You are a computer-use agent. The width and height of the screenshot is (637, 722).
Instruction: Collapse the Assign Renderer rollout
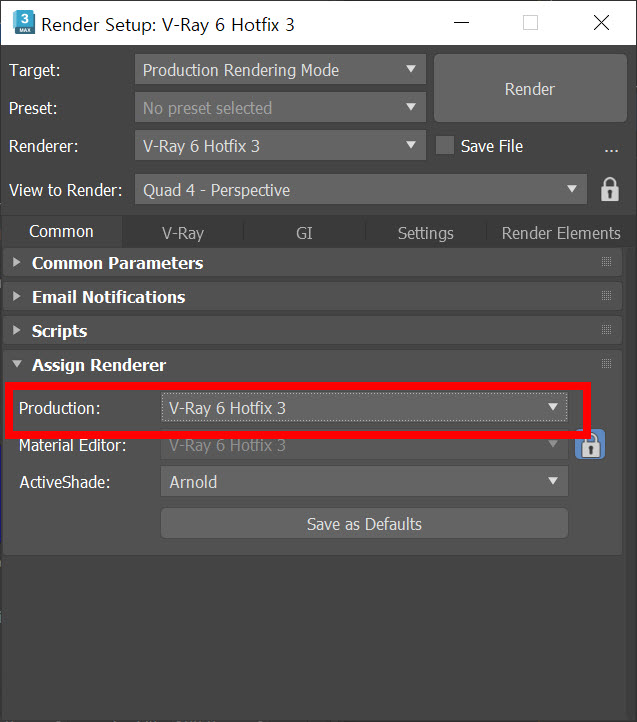[x=312, y=365]
